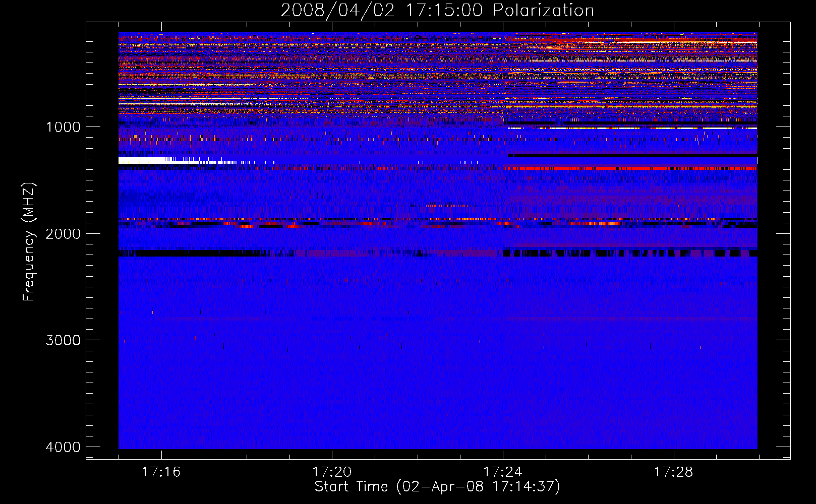816x504 pixels.
Task: Click the 1000 frequency tick label
Action: coord(63,127)
